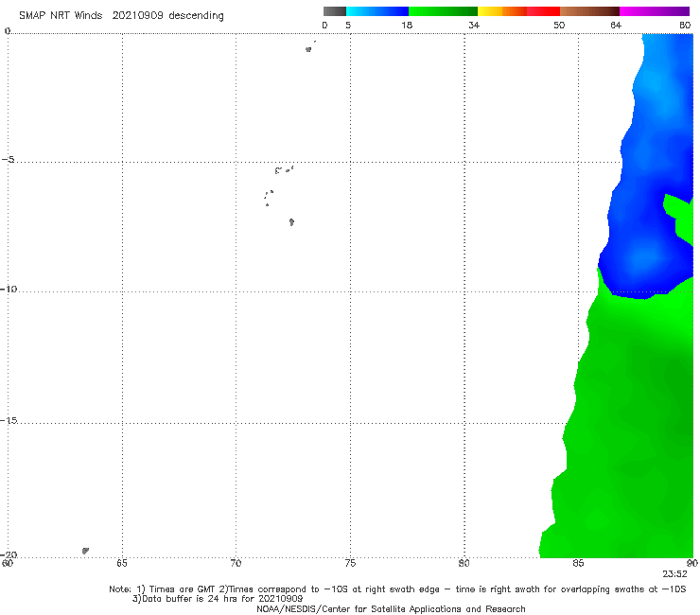Click the light blue segment of the color bar
The width and height of the screenshot is (700, 615).
377,11
